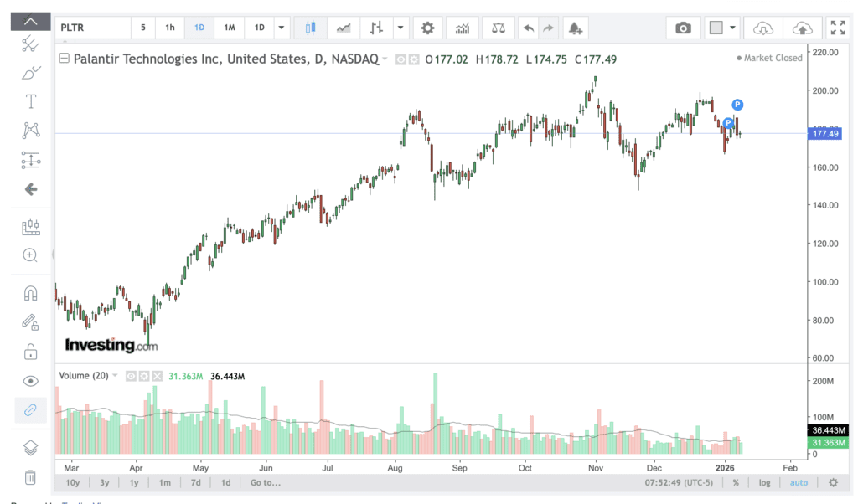Open the indicators chart icon
The height and width of the screenshot is (504, 858).
462,28
